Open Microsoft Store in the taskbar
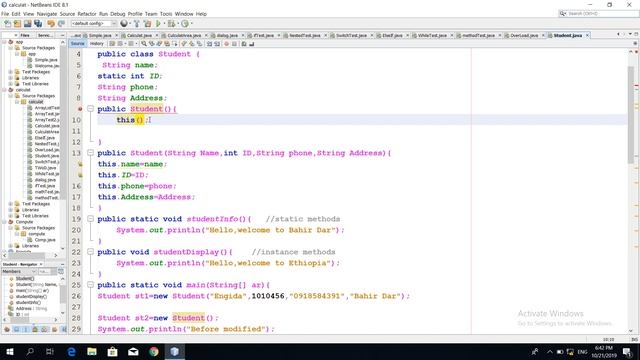Viewport: 640px width, 360px height. (x=113, y=351)
